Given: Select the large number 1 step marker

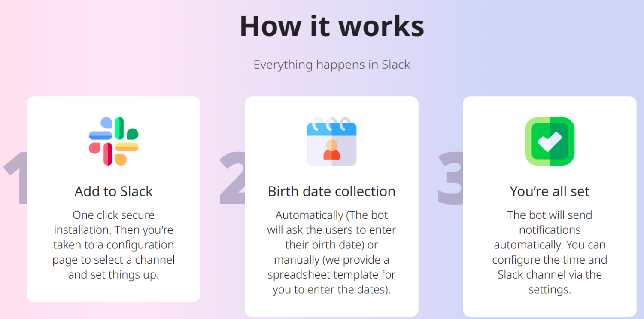Looking at the screenshot, I should click(x=15, y=178).
